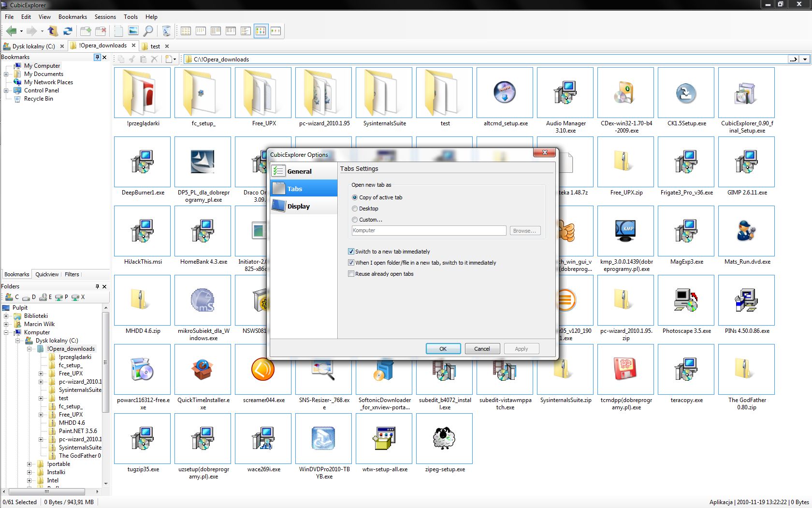Enable 'Reuse already open tabs'
This screenshot has height=508, width=812.
click(380, 274)
